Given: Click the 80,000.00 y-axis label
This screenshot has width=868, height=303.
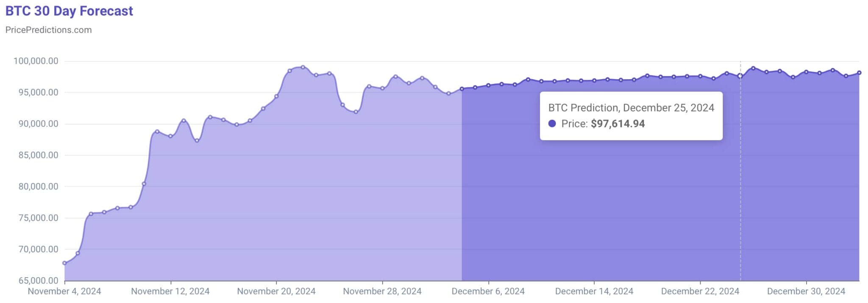Looking at the screenshot, I should click(x=38, y=187).
